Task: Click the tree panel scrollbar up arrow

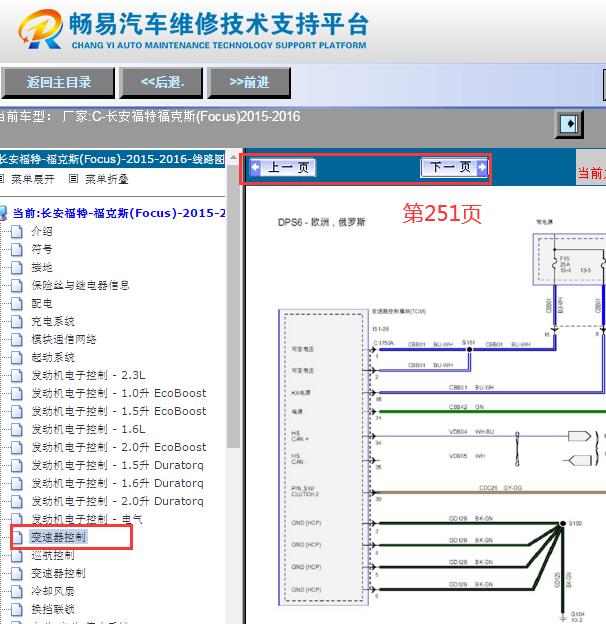Action: click(234, 158)
